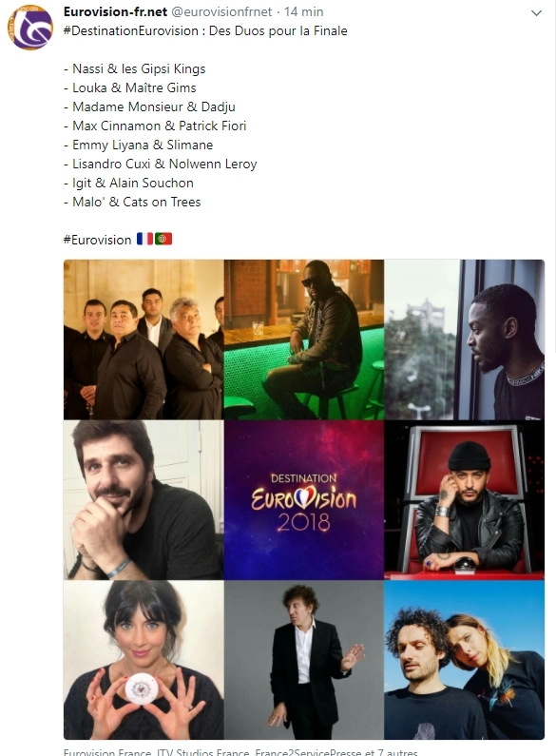Image resolution: width=556 pixels, height=756 pixels.
Task: Open the ITV Studios France tagged link
Action: [202, 752]
